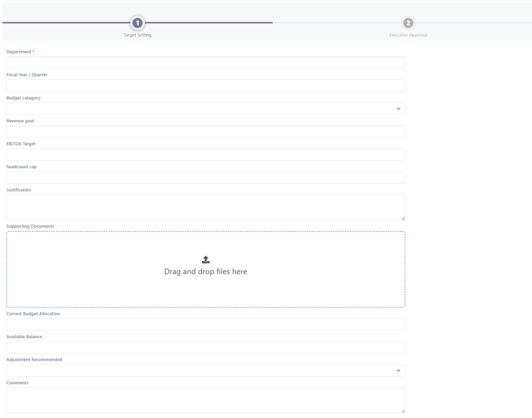Click the Available Balance input field
Viewport: 532px width, 418px height.
(206, 347)
